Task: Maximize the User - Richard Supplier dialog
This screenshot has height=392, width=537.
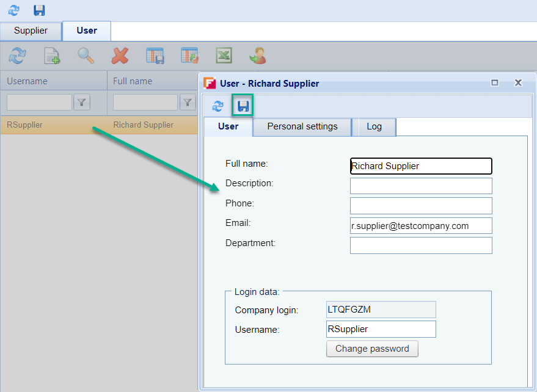Action: coord(495,83)
